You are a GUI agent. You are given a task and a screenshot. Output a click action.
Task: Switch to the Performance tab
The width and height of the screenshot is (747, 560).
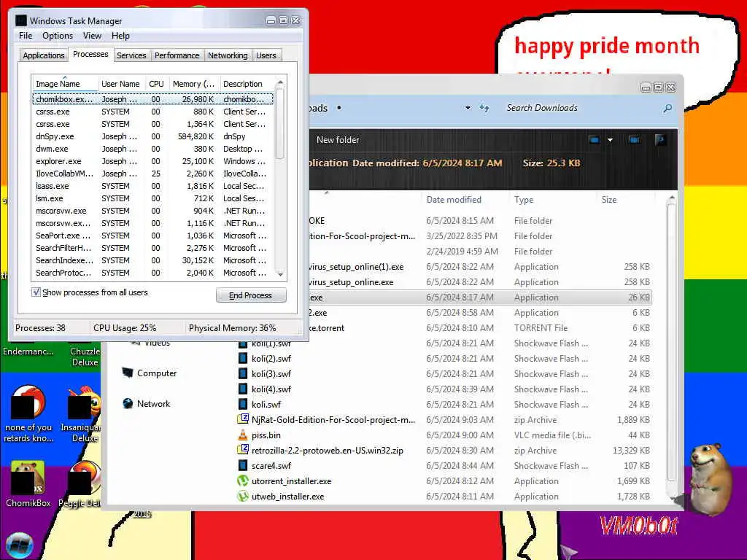pyautogui.click(x=177, y=55)
